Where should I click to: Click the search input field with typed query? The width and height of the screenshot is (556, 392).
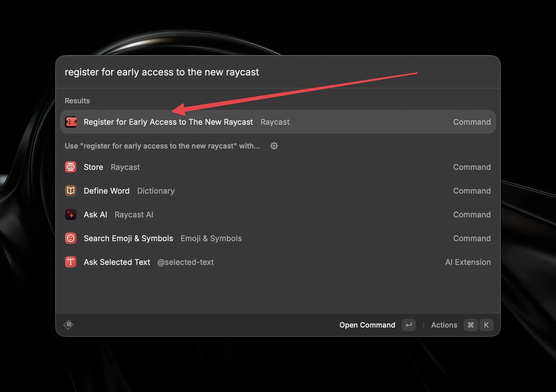[278, 72]
